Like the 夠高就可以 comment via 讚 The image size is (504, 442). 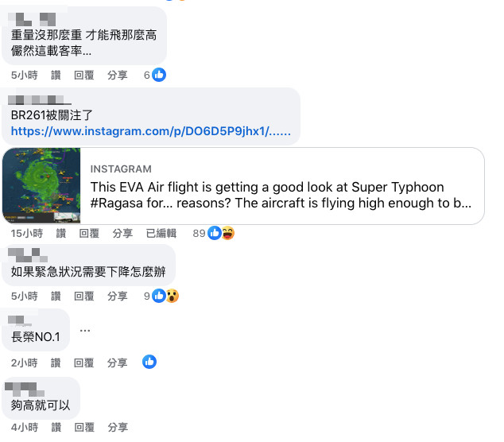point(56,427)
